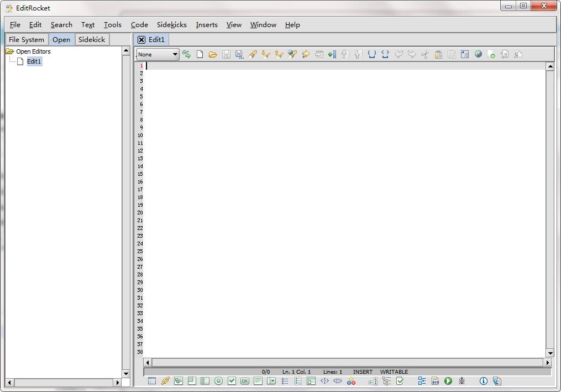Click the green play run icon
This screenshot has height=392, width=561.
(448, 381)
